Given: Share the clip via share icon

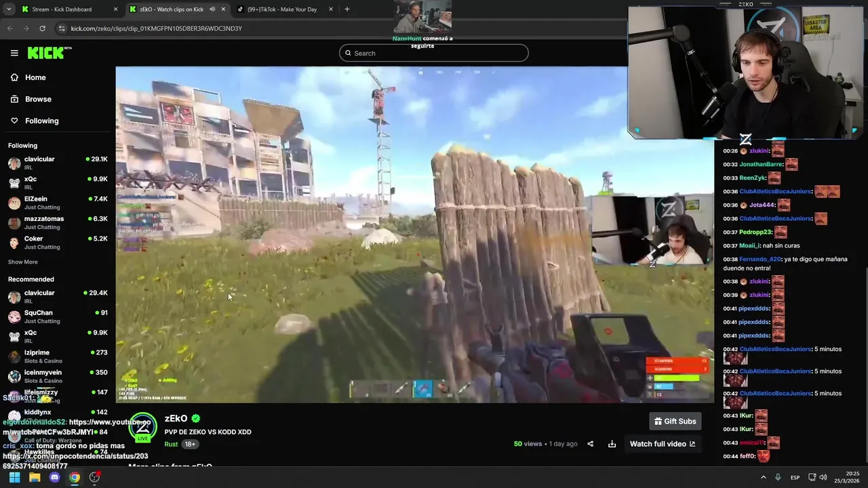Looking at the screenshot, I should pyautogui.click(x=590, y=444).
